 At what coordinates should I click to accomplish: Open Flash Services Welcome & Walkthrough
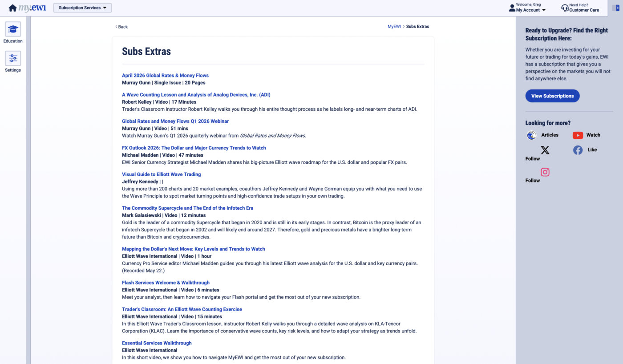coord(166,283)
